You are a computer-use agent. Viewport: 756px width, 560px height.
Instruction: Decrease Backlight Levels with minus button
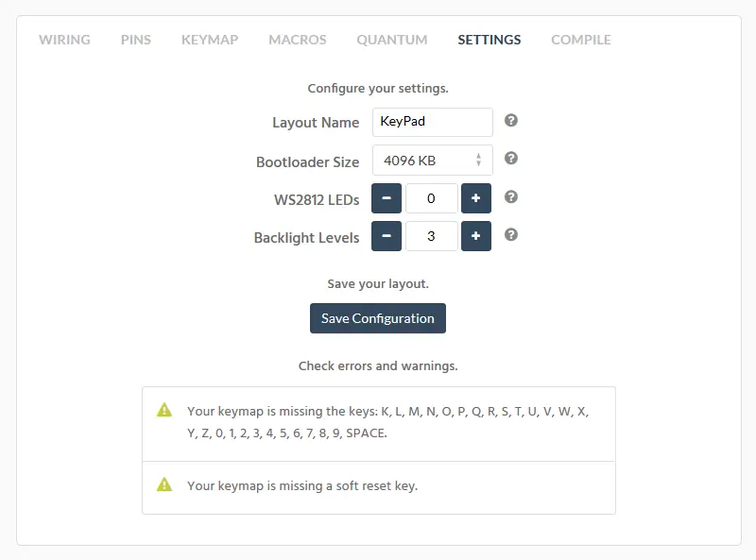tap(387, 236)
